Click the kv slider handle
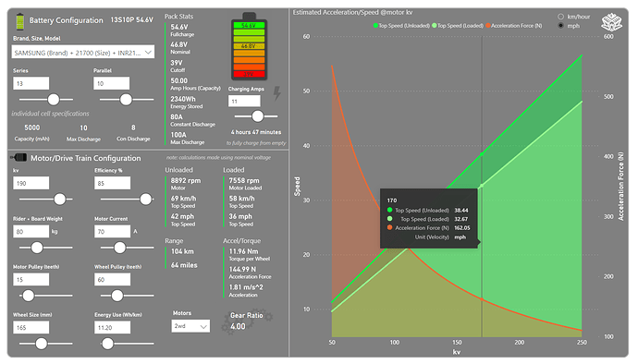638x364 pixels. tap(60, 200)
